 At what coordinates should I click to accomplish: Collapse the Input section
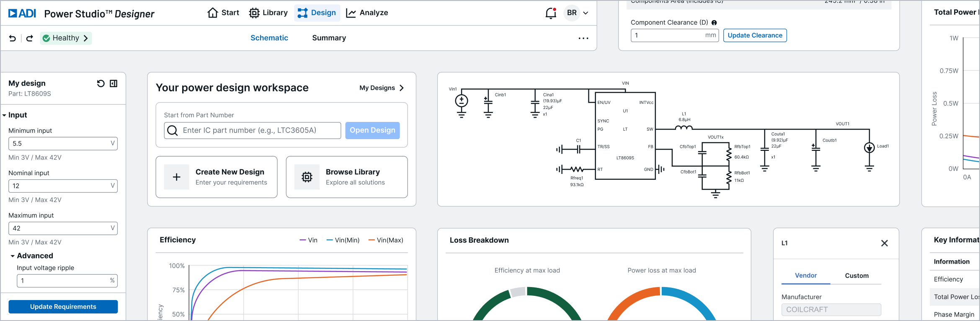point(4,115)
